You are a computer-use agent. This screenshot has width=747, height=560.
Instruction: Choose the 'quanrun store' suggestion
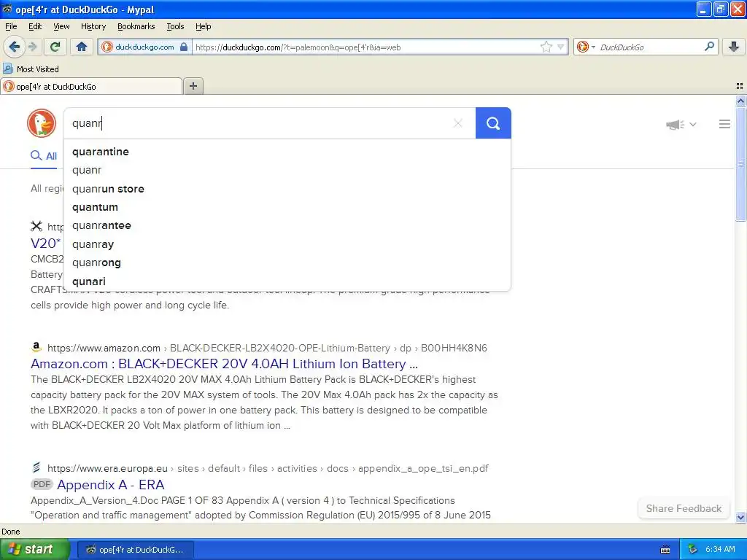(287, 189)
